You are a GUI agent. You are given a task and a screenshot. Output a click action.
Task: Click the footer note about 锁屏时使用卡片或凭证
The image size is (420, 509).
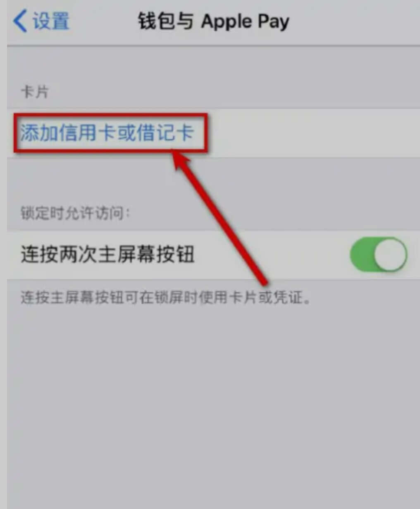tap(165, 297)
